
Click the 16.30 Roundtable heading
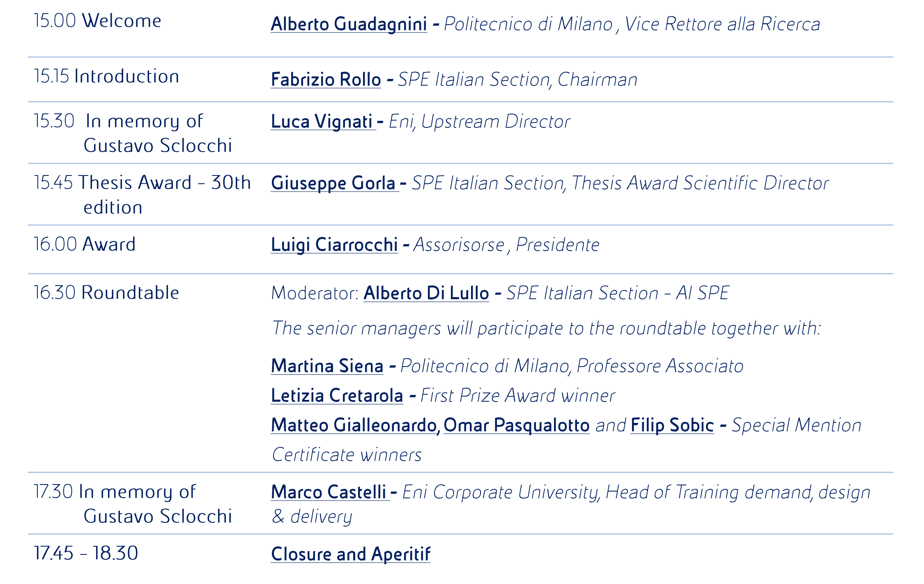106,293
